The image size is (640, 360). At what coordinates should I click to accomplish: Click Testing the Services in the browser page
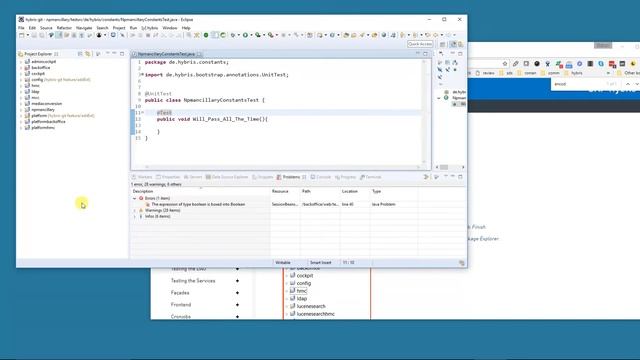click(193, 281)
